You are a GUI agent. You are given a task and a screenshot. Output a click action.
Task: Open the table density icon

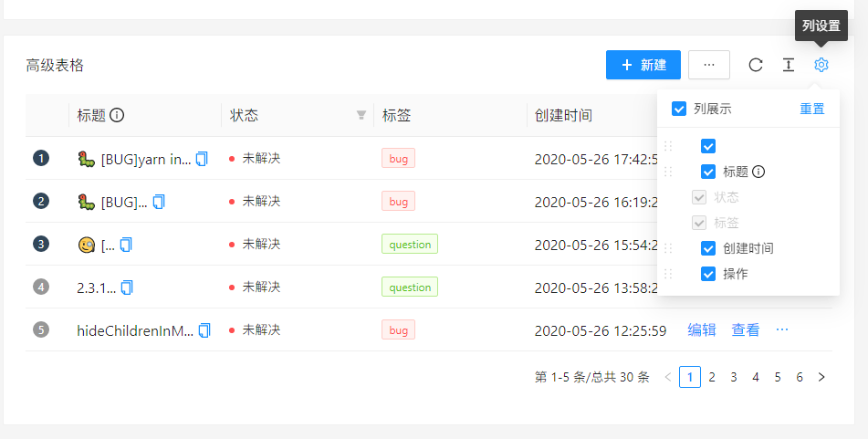(789, 65)
